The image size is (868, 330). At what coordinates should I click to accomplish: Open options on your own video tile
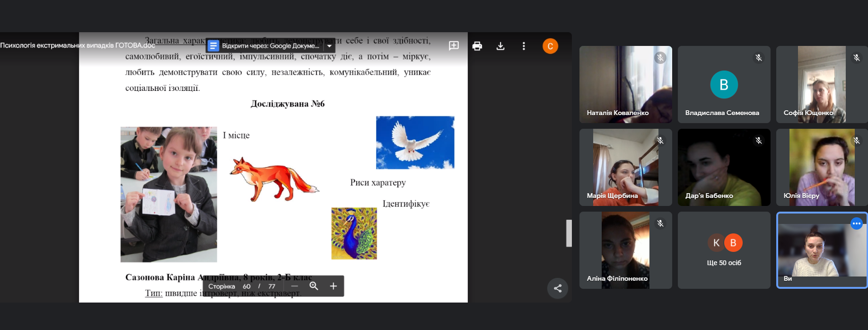point(857,223)
